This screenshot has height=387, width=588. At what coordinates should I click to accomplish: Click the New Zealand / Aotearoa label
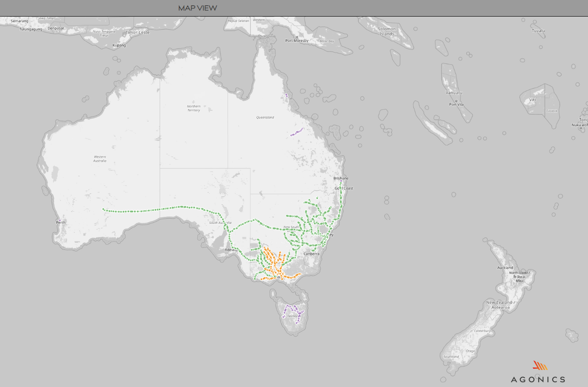[x=500, y=305]
